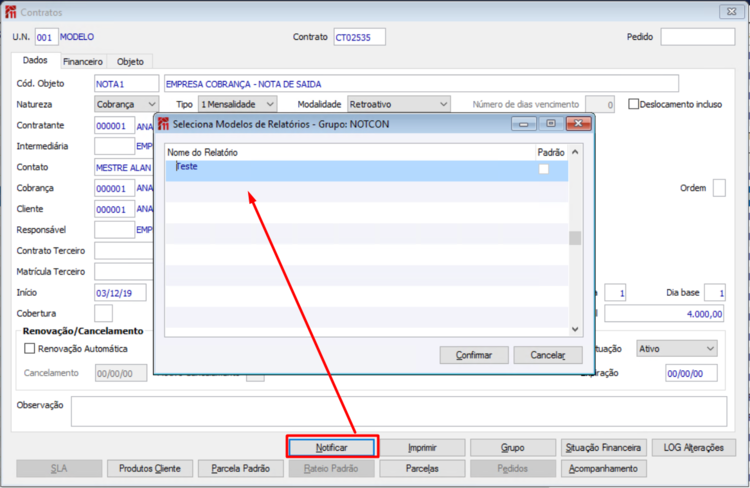The width and height of the screenshot is (750, 488).
Task: Switch to the Financeiro tab
Action: coord(83,61)
